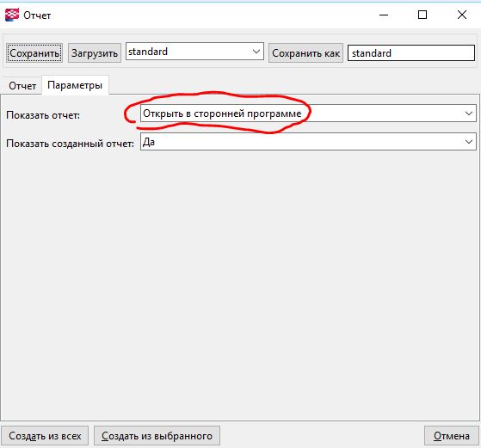481x448 pixels.
Task: Click the Открыть в сторонней программе option field
Action: [x=308, y=114]
